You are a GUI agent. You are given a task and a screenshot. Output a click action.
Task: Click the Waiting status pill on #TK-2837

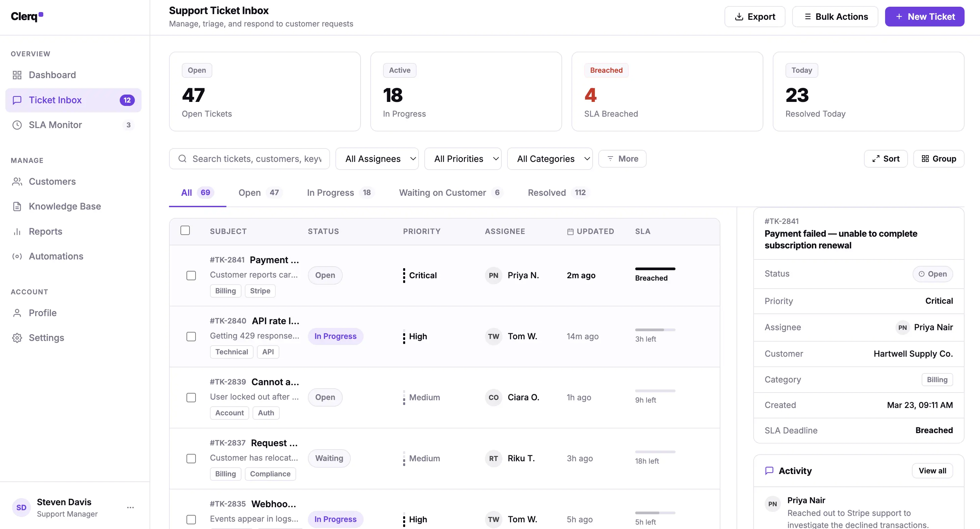[x=329, y=459]
